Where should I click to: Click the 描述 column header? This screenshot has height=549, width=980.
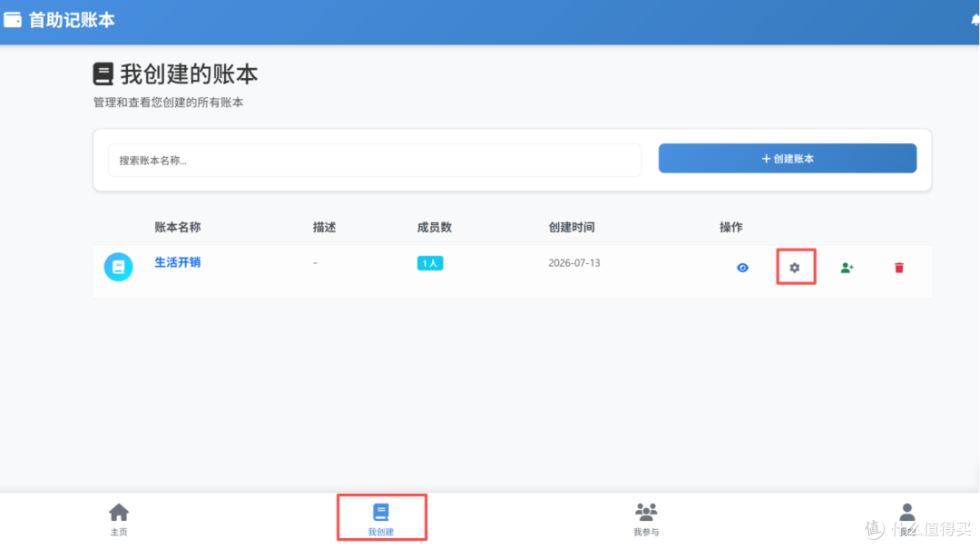coord(324,227)
